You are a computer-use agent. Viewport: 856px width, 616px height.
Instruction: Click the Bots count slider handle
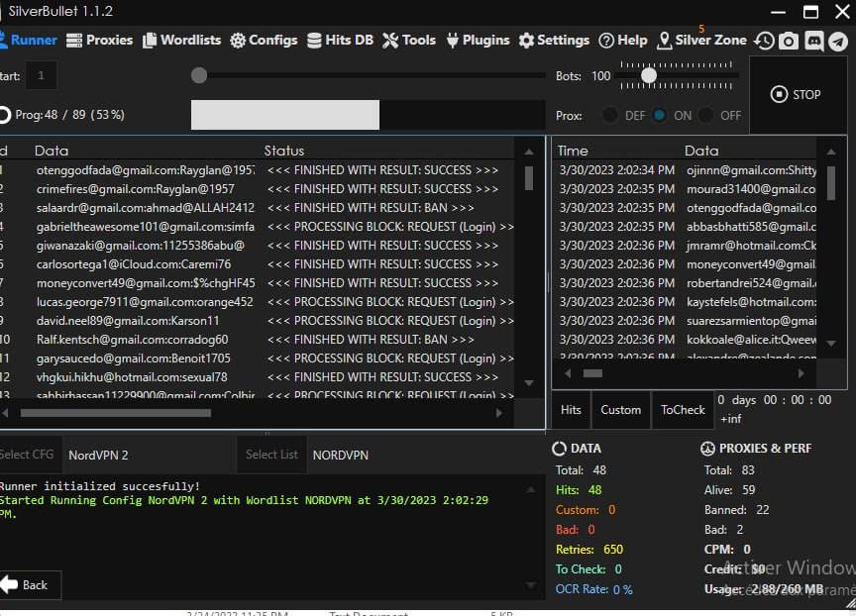[x=649, y=75]
